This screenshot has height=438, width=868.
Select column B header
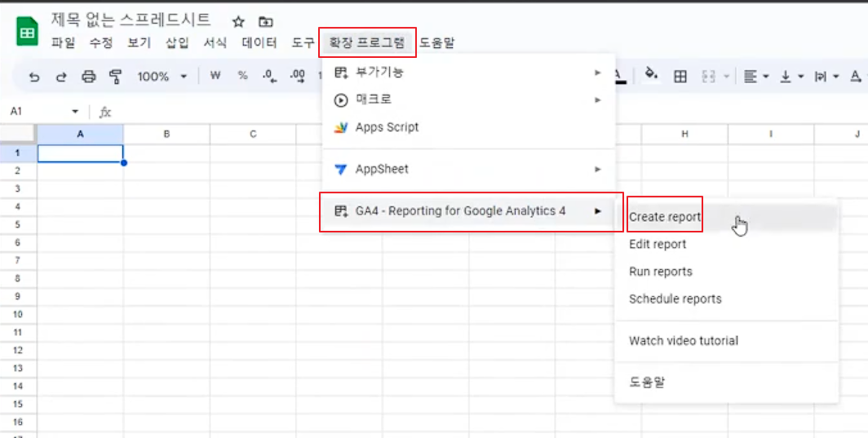[166, 134]
